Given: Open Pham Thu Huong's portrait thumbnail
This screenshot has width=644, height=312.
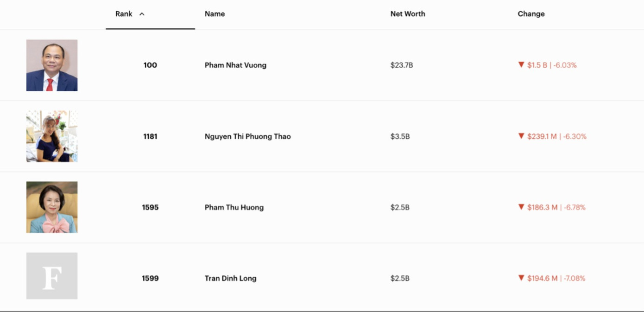Looking at the screenshot, I should pyautogui.click(x=52, y=207).
